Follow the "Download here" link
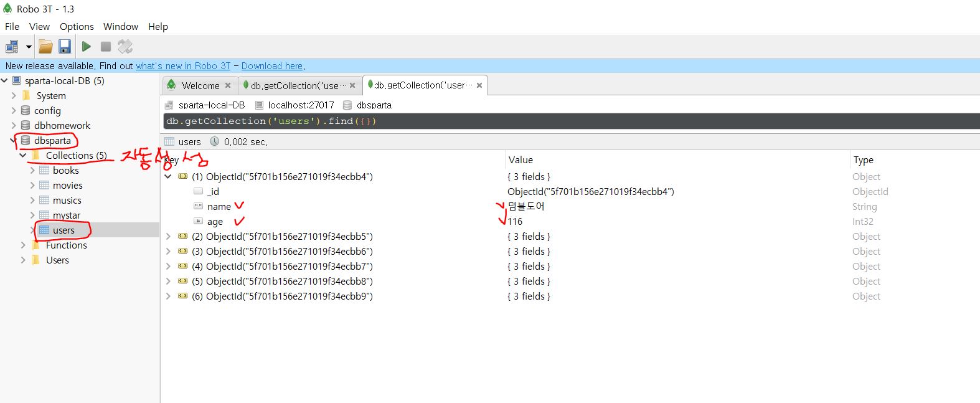Image resolution: width=980 pixels, height=403 pixels. click(272, 66)
